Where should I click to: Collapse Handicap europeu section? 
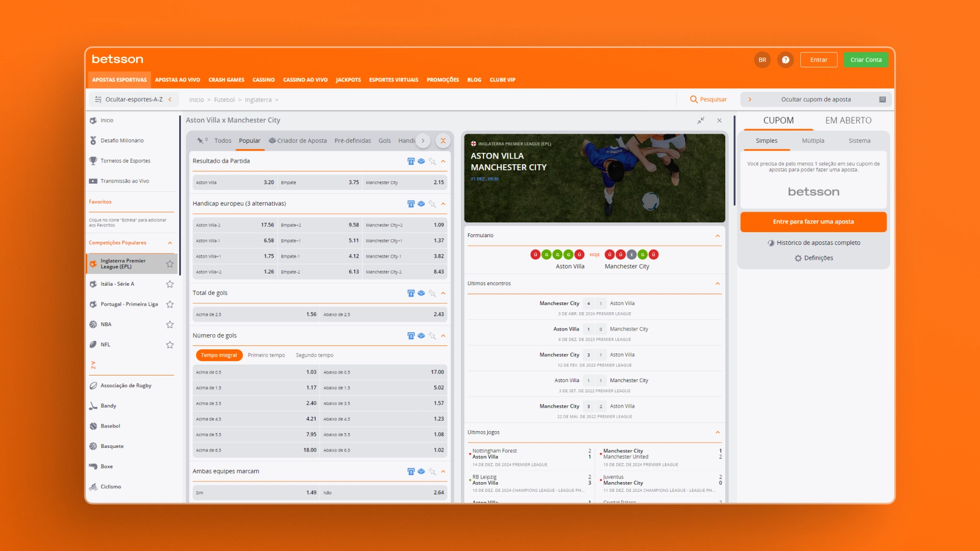point(443,204)
